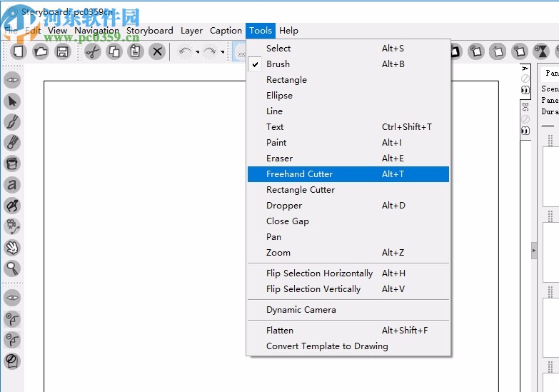Open the Storyboard menu
This screenshot has width=559, height=392.
point(150,31)
